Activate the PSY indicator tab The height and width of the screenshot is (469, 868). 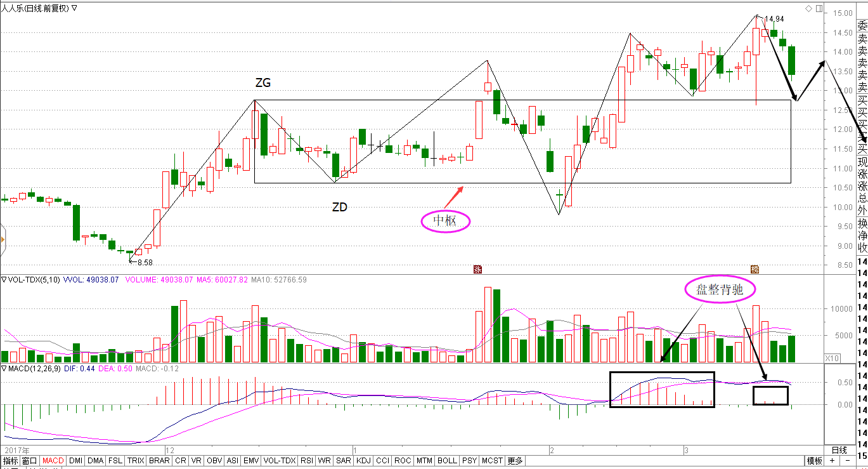(469, 461)
